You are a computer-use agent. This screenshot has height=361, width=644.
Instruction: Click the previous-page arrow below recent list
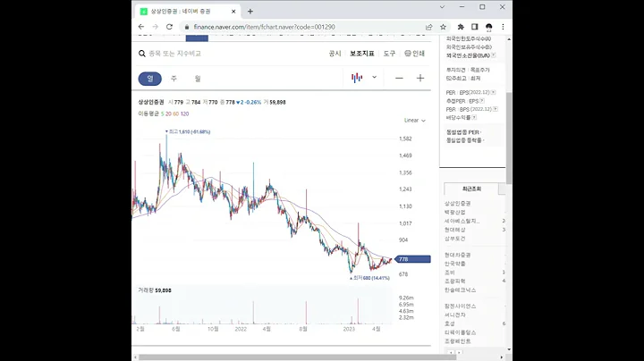(451, 352)
